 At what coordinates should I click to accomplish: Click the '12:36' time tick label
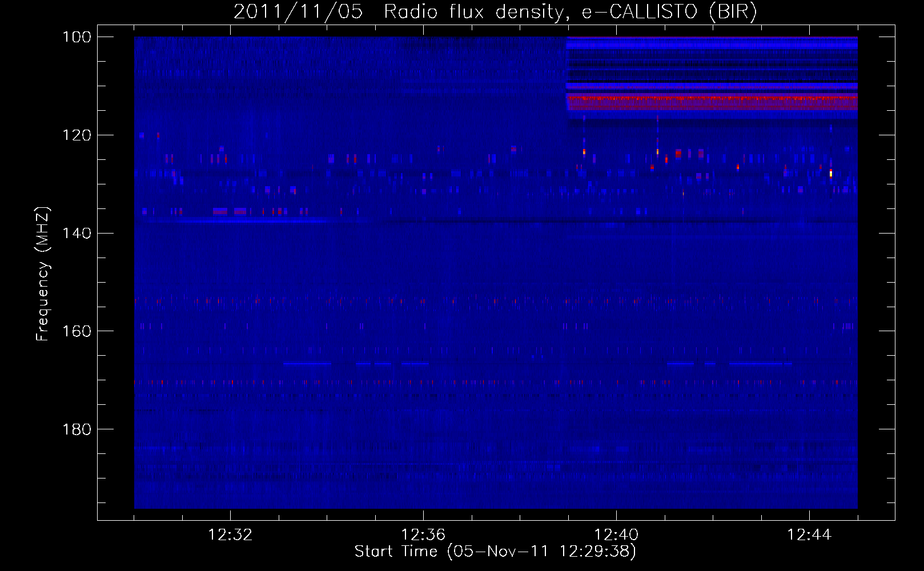coord(423,535)
